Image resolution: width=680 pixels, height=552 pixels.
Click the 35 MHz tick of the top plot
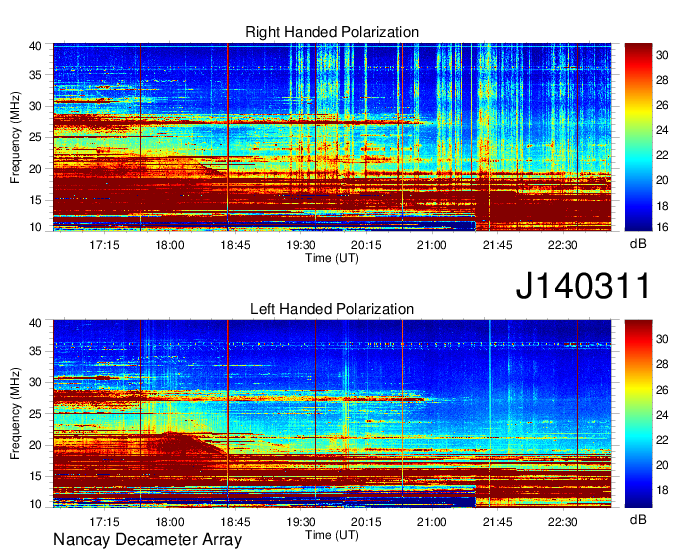pos(35,75)
